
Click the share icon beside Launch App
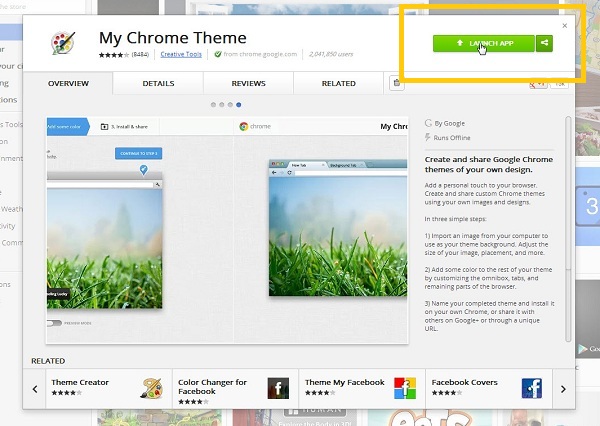coord(543,43)
